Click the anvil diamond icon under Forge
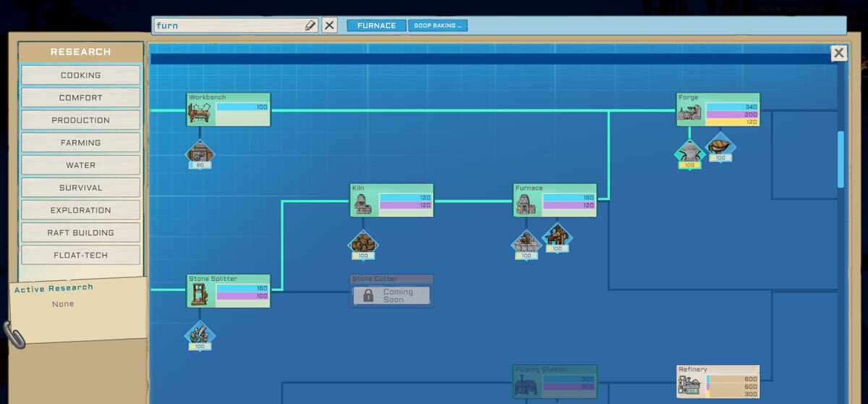Screen dimensions: 868x404 pos(689,153)
